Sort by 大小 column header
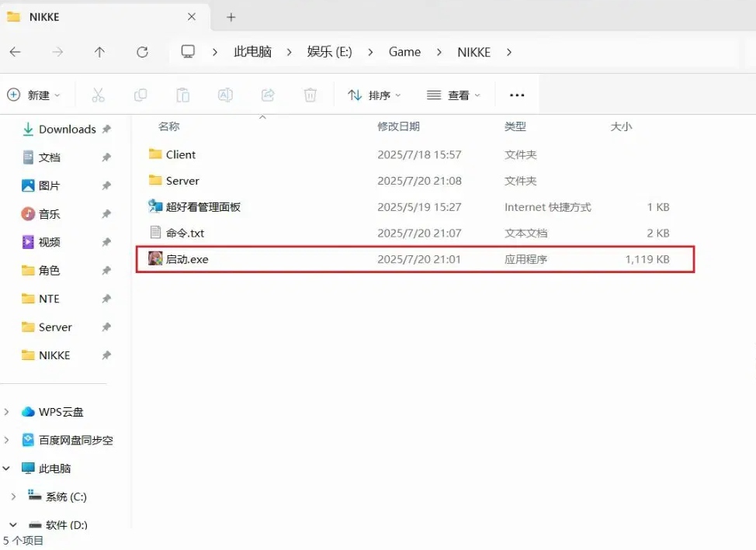The height and width of the screenshot is (550, 756). (621, 126)
